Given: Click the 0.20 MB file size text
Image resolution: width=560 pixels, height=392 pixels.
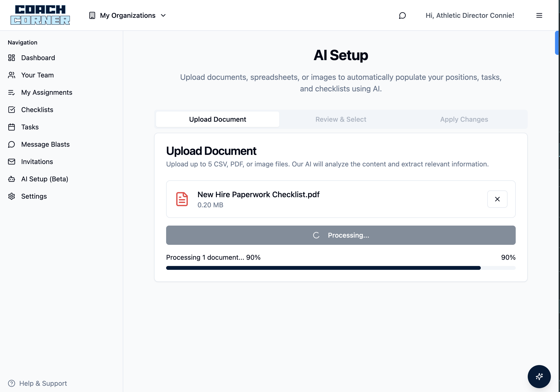Looking at the screenshot, I should coord(210,205).
